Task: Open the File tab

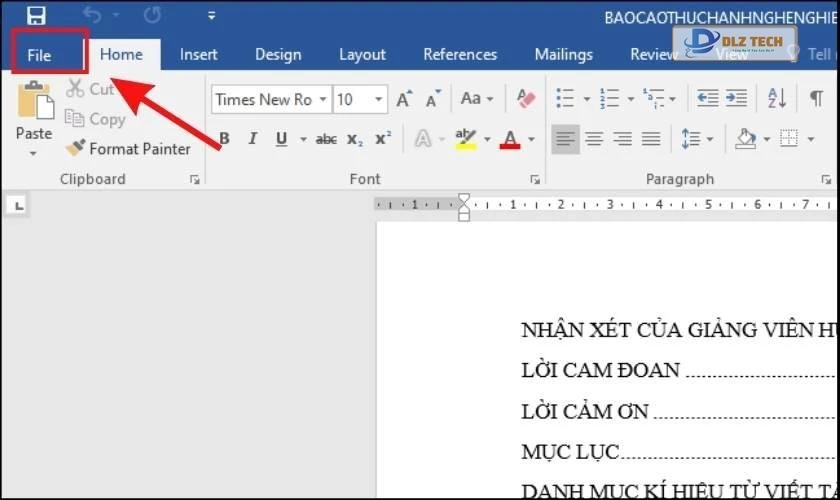Action: point(39,55)
